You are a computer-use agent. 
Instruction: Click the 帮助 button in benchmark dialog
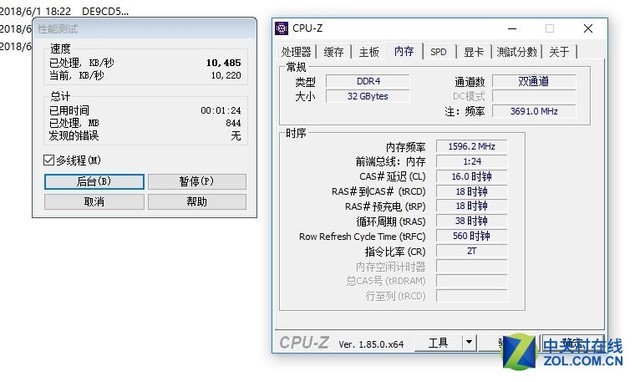click(197, 202)
